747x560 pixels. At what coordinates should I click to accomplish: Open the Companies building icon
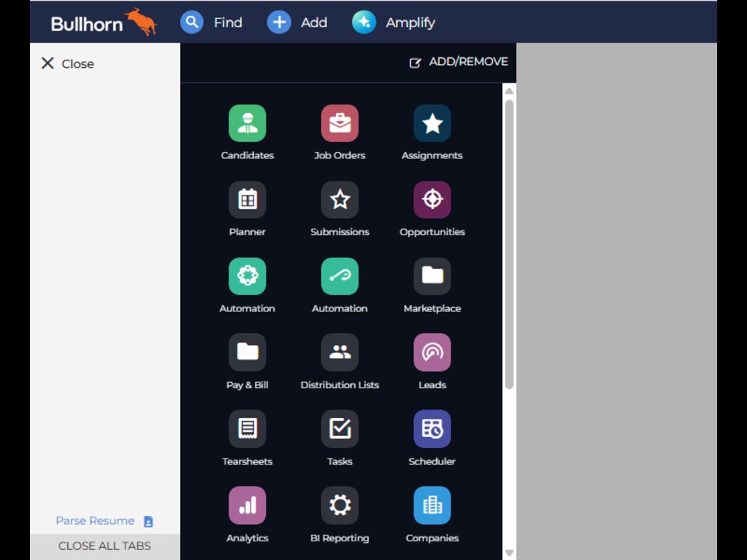432,505
